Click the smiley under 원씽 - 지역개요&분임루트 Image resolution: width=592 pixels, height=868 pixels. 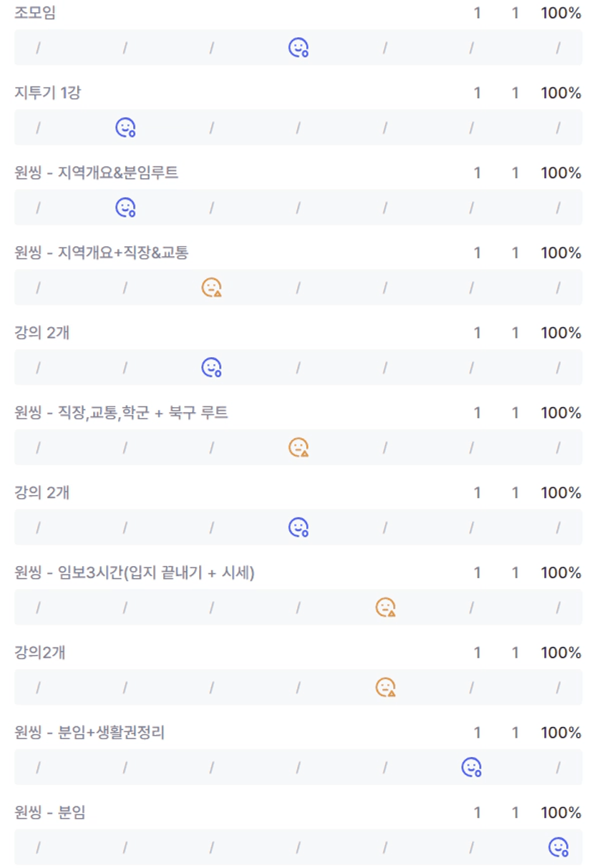point(125,208)
